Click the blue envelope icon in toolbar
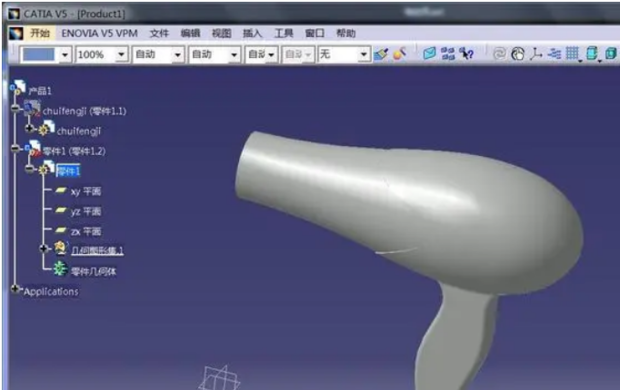Image resolution: width=620 pixels, height=390 pixels. point(429,53)
